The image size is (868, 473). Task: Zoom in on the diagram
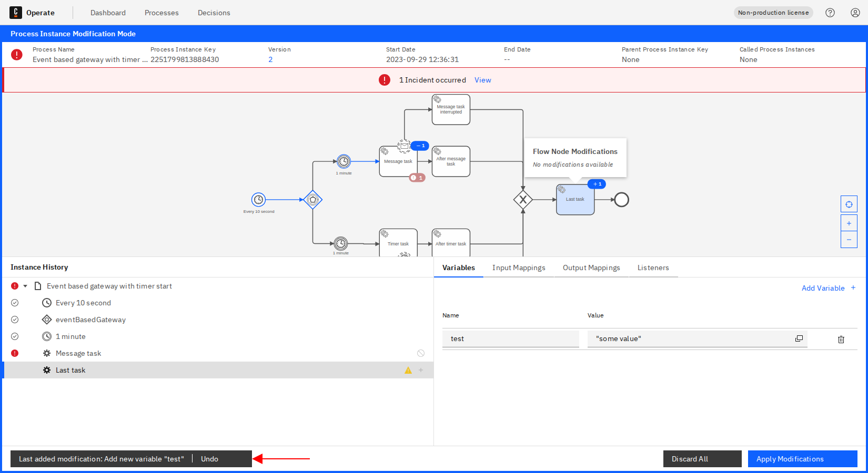pos(849,223)
